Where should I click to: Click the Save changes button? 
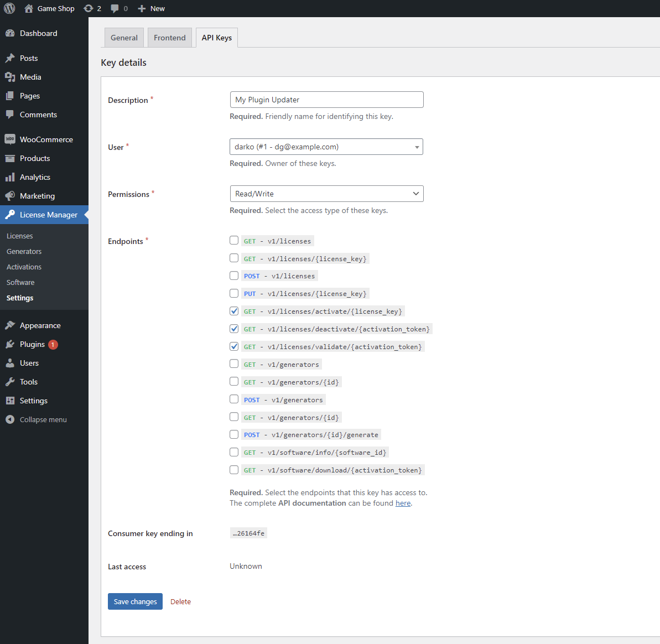pos(135,601)
